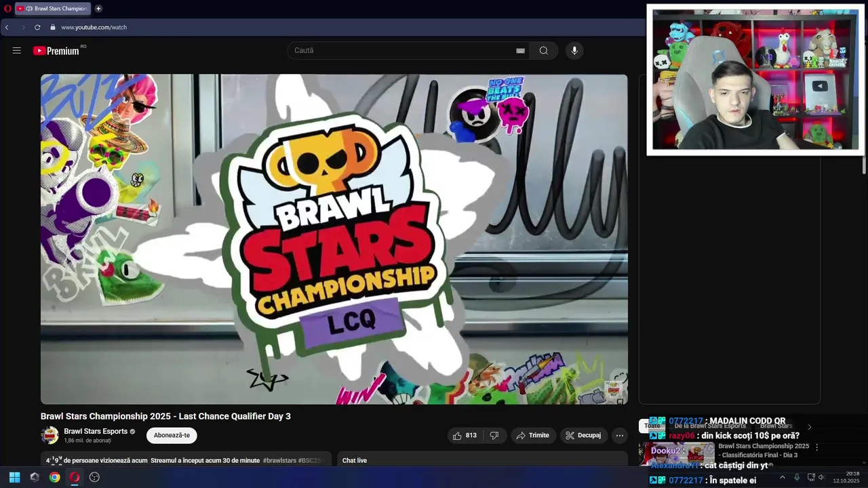Open the Opera menu logo
The image size is (868, 488).
point(7,9)
